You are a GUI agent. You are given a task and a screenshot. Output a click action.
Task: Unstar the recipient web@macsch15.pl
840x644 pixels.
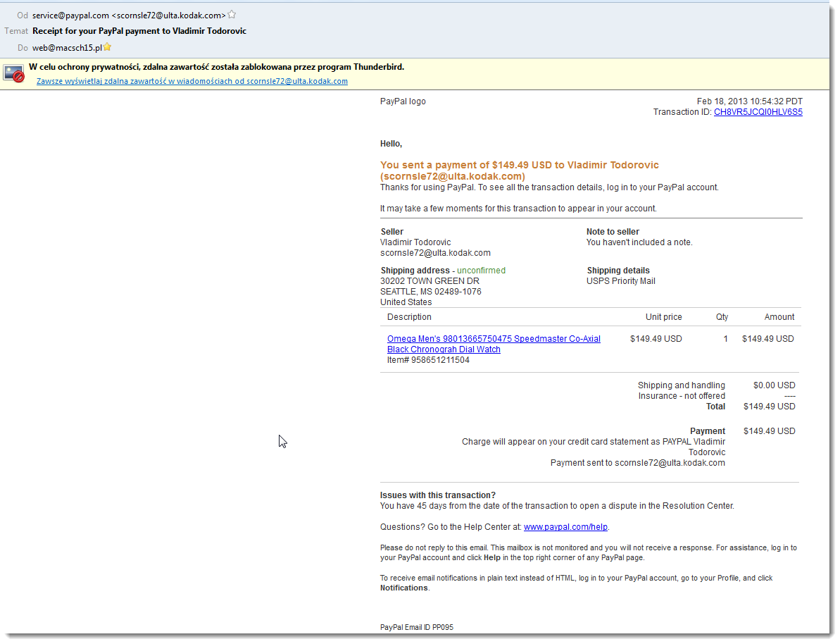coord(107,47)
